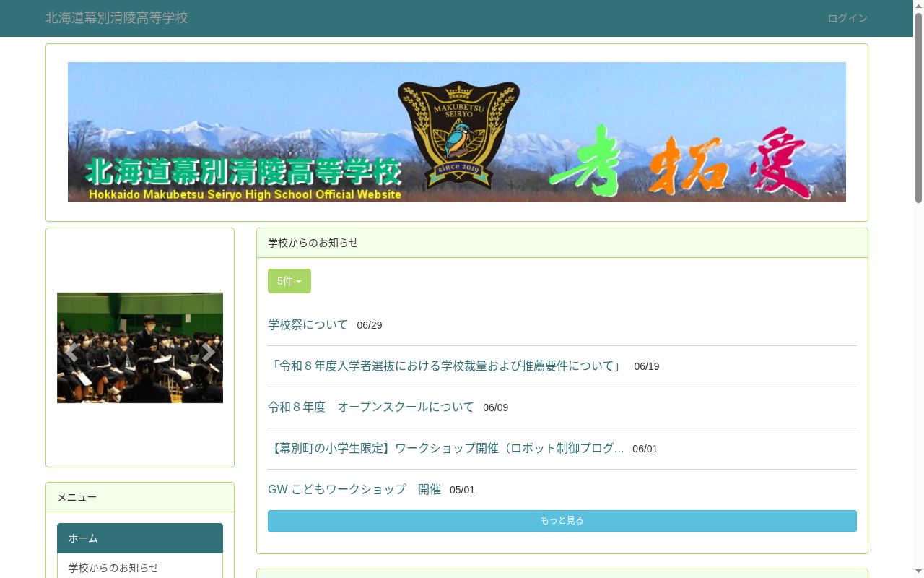Open the ホーム menu item
The width and height of the screenshot is (924, 578).
(140, 538)
